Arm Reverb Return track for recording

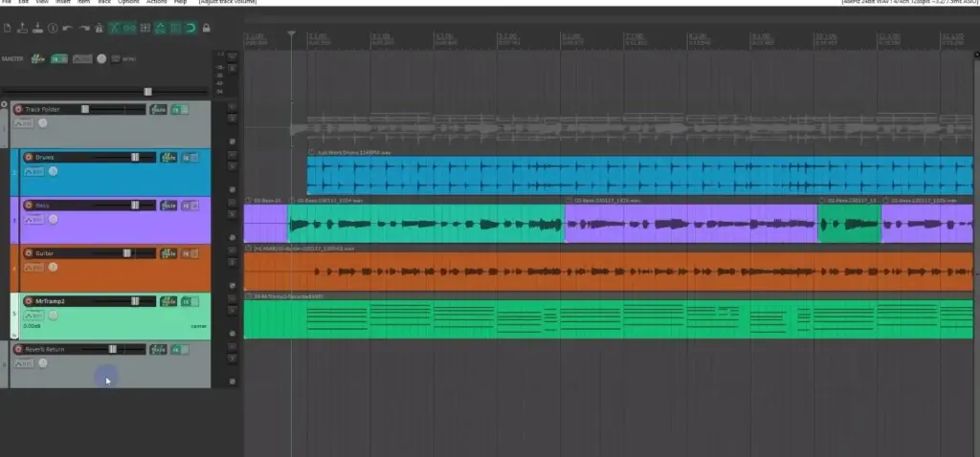tap(18, 350)
